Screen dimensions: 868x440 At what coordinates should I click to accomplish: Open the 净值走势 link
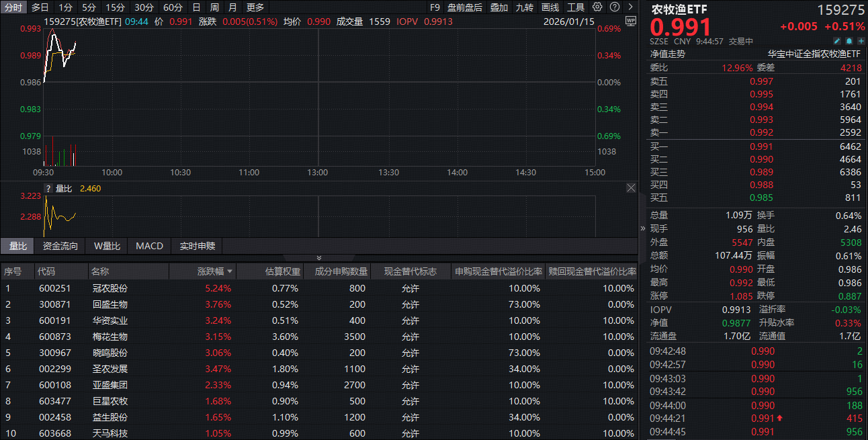tap(667, 54)
